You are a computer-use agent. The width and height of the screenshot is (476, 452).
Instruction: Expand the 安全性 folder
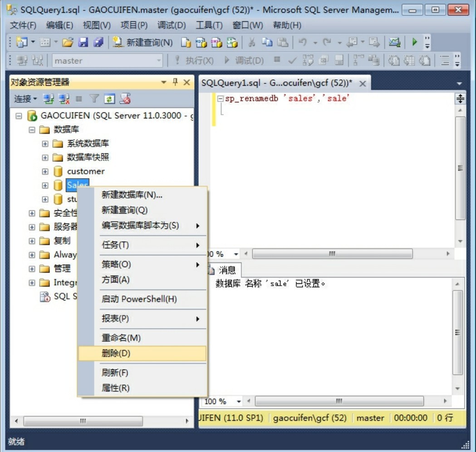pos(32,213)
